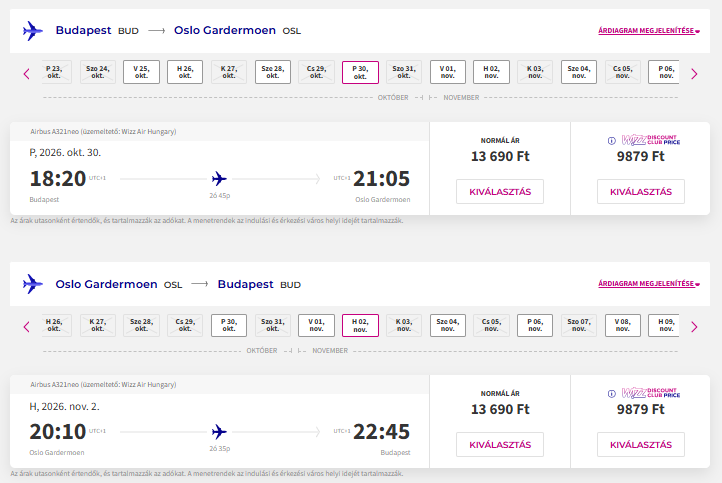Choose return normal price 13 690 Ft Kiválasztás
This screenshot has height=483, width=722.
500,445
